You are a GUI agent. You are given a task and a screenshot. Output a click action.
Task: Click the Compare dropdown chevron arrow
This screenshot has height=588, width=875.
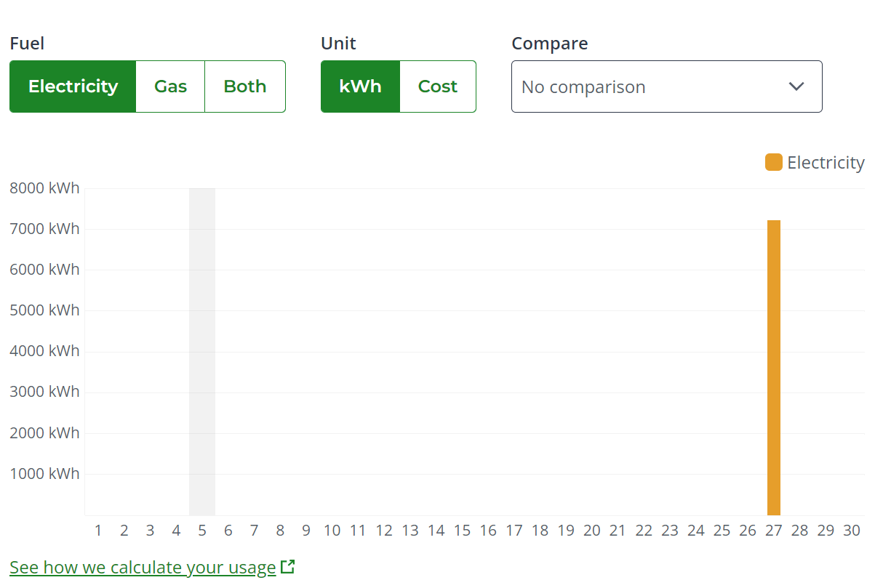pyautogui.click(x=796, y=86)
